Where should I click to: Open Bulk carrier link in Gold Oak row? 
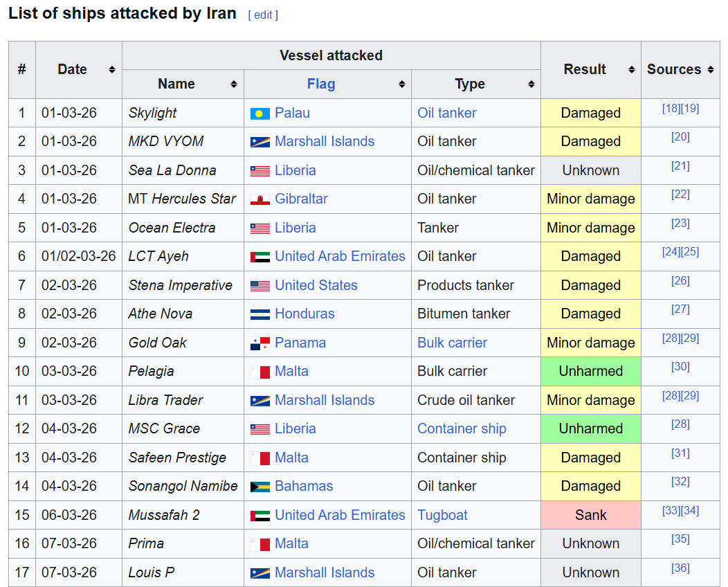click(x=452, y=343)
